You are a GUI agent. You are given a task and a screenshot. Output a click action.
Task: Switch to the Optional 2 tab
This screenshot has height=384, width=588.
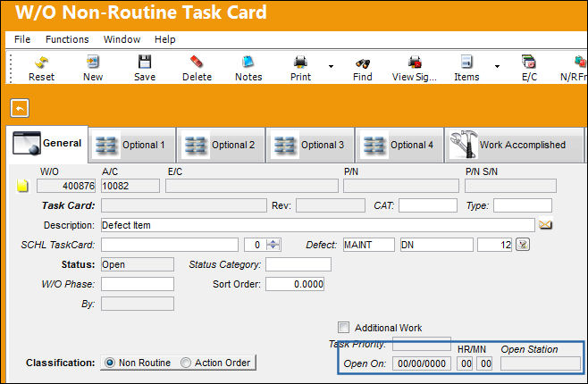click(x=222, y=145)
